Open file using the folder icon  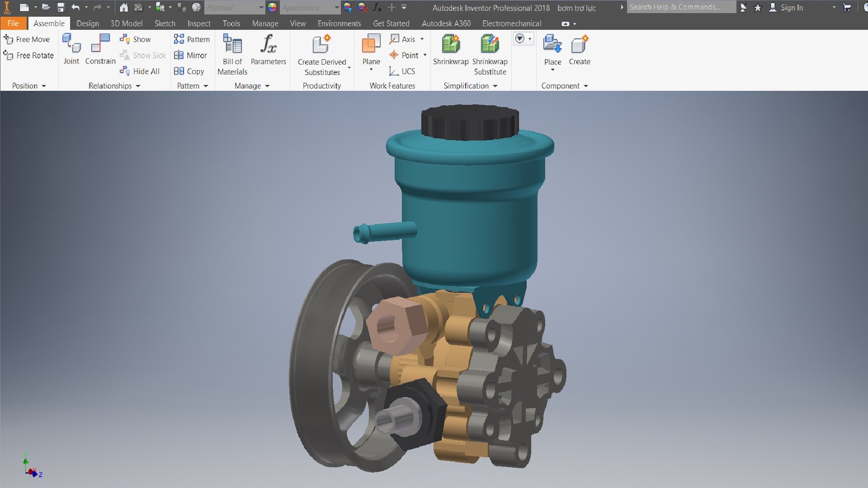click(x=46, y=7)
